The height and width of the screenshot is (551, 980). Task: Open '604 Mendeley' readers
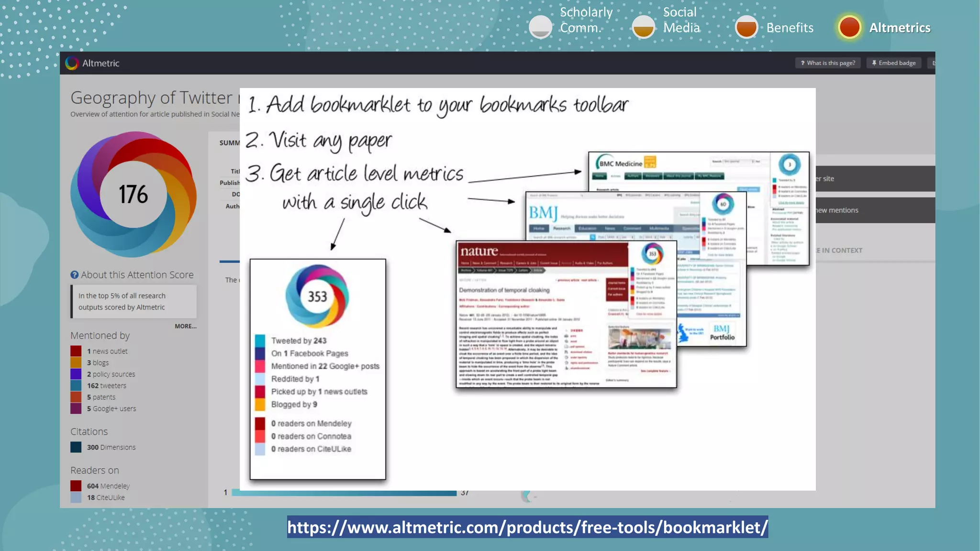[x=108, y=486]
